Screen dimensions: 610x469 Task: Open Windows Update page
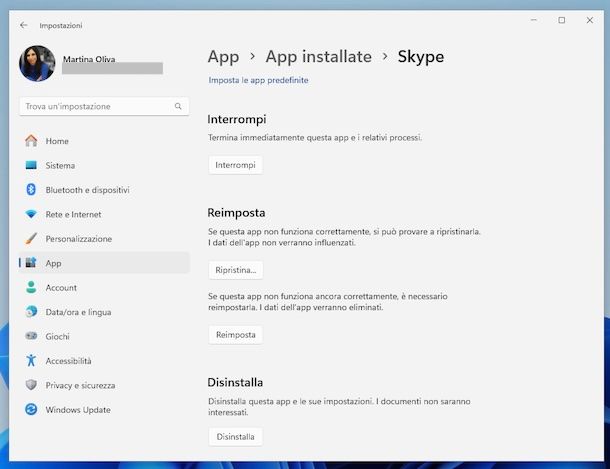104,410
